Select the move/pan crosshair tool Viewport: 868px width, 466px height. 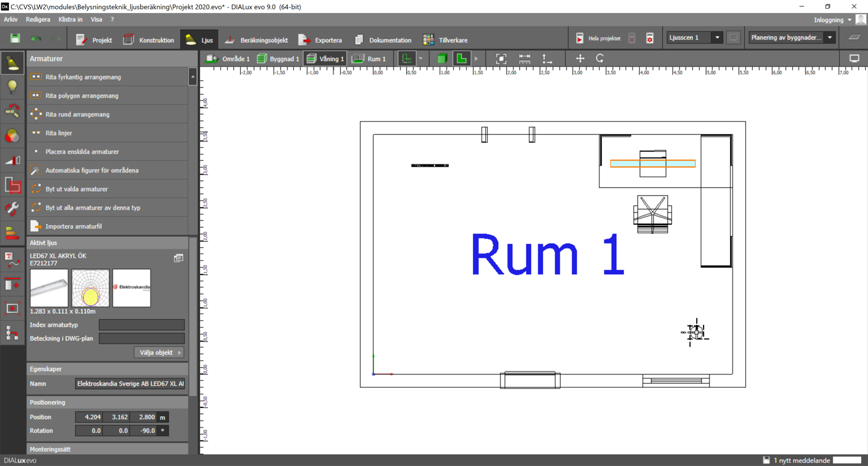point(580,58)
